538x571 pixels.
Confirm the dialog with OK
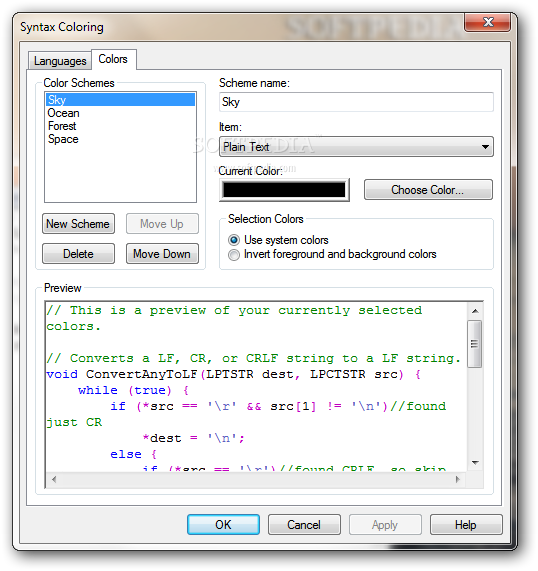[x=223, y=525]
